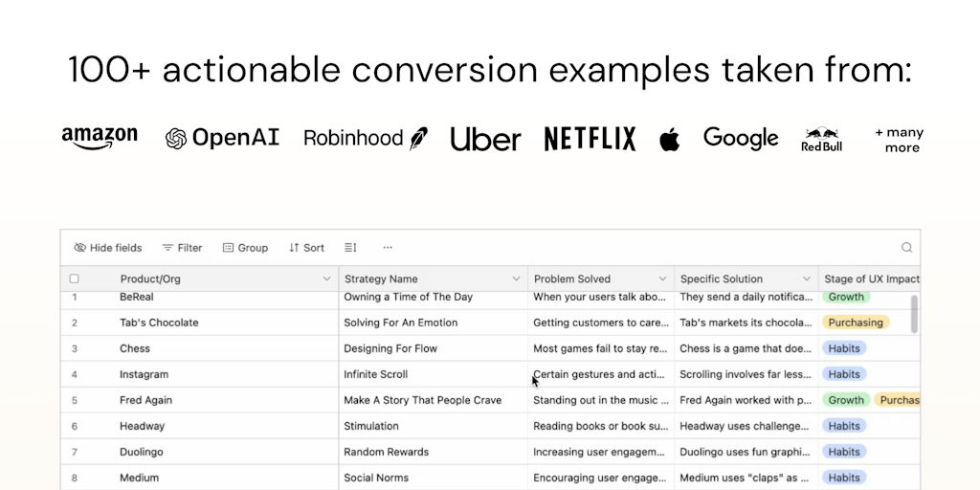980x490 pixels.
Task: Click the 'Stimulation' cell
Action: tap(434, 426)
